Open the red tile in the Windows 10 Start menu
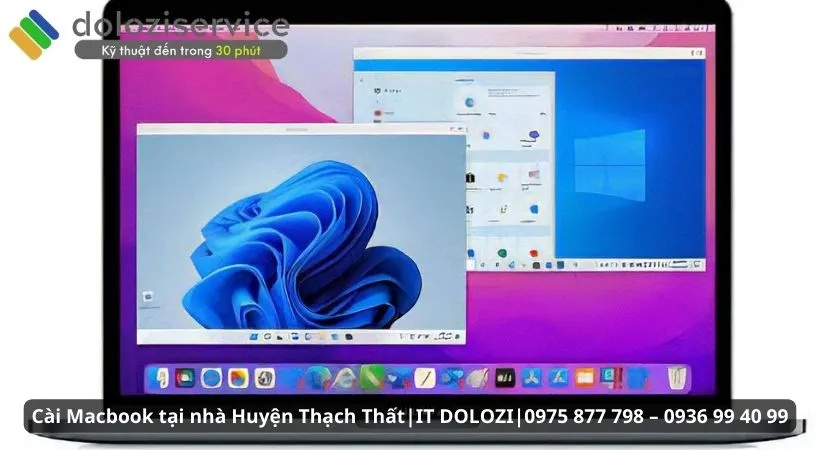Screen dimensions: 820x450 (x=533, y=254)
